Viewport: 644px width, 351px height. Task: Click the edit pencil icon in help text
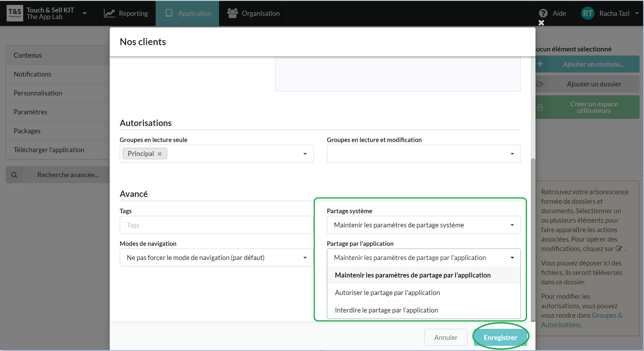tap(619, 248)
